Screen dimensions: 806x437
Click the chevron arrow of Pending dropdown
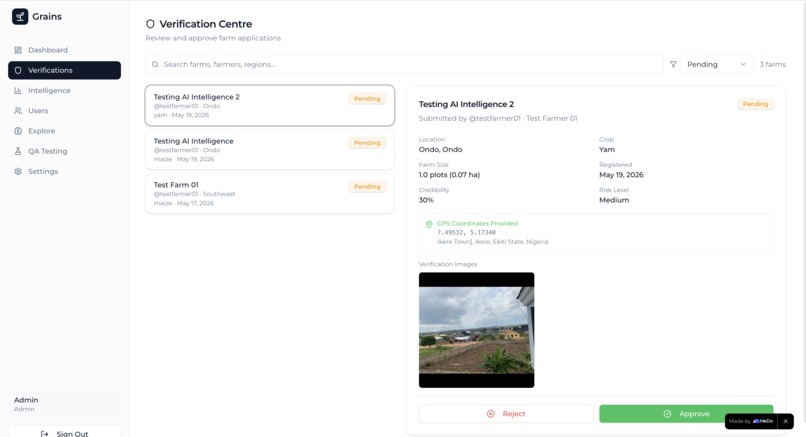743,64
